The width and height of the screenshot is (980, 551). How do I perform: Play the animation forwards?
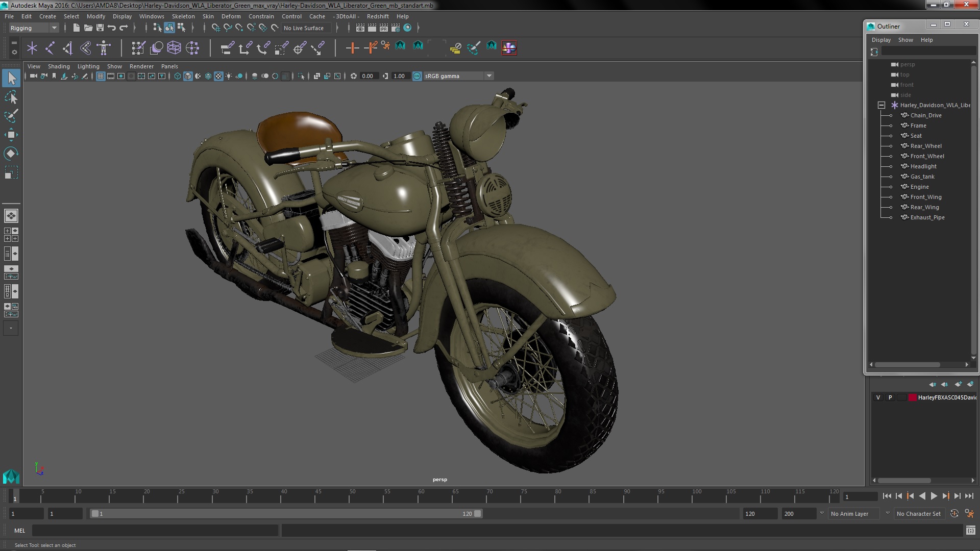coord(934,496)
